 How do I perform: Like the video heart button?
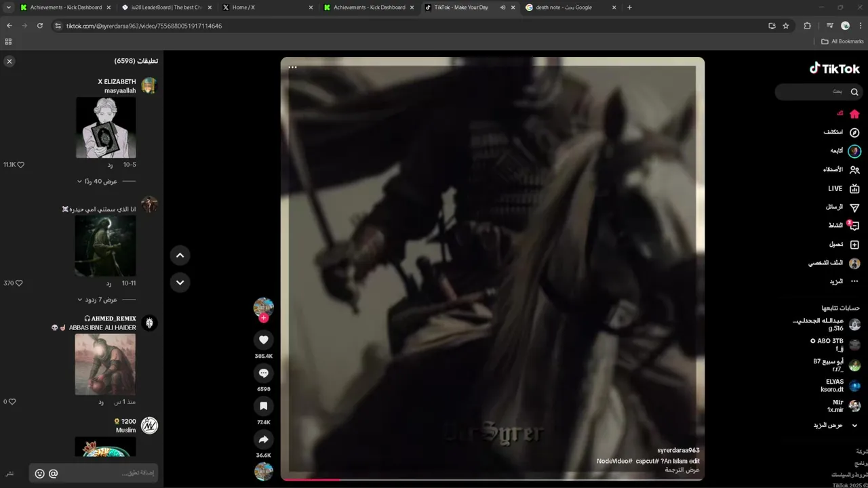[264, 340]
